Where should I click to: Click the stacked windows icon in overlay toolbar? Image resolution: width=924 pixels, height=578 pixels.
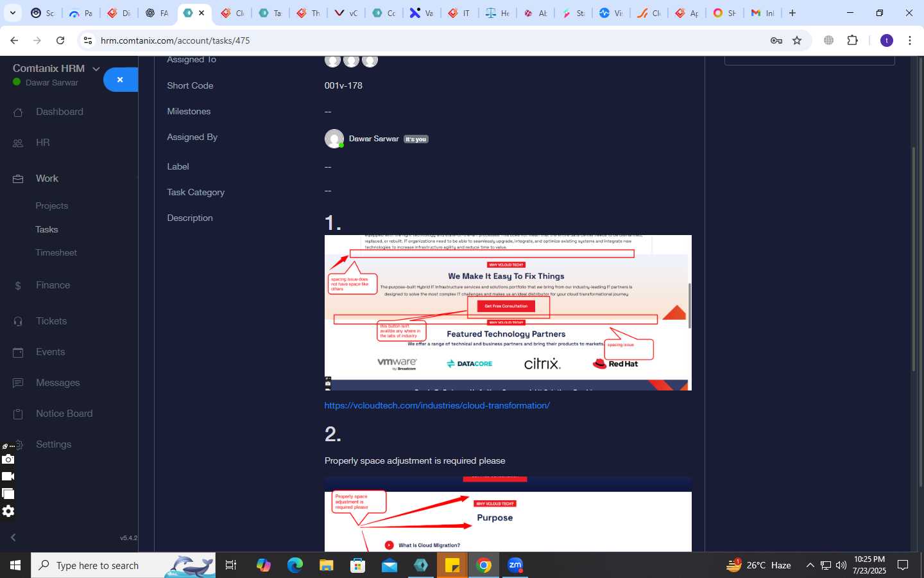[8, 494]
